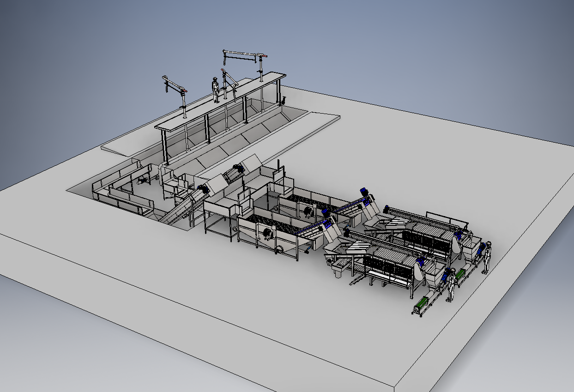The height and width of the screenshot is (392, 574).
Task: Select blue motor atop the front inclined elevator
Action: pyautogui.click(x=326, y=212)
